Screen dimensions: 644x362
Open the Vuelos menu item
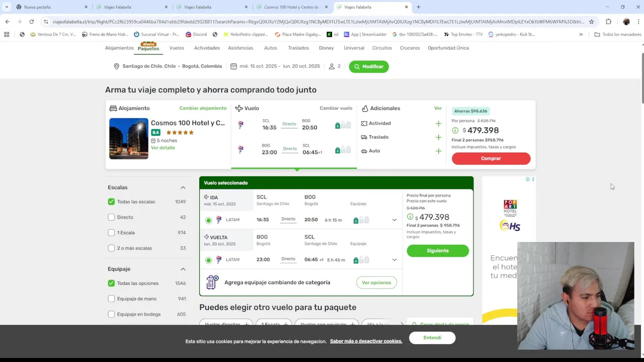(177, 48)
